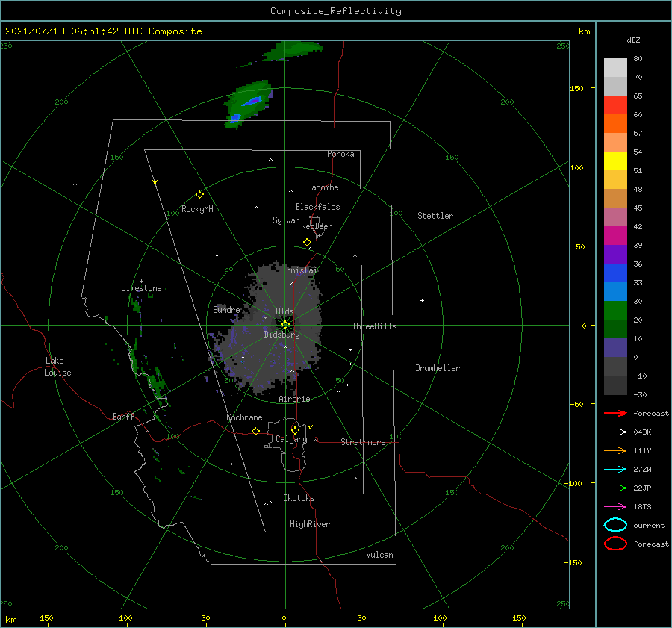Image resolution: width=672 pixels, height=628 pixels.
Task: Click the yellow diamond marker near RockyMH
Action: [199, 195]
